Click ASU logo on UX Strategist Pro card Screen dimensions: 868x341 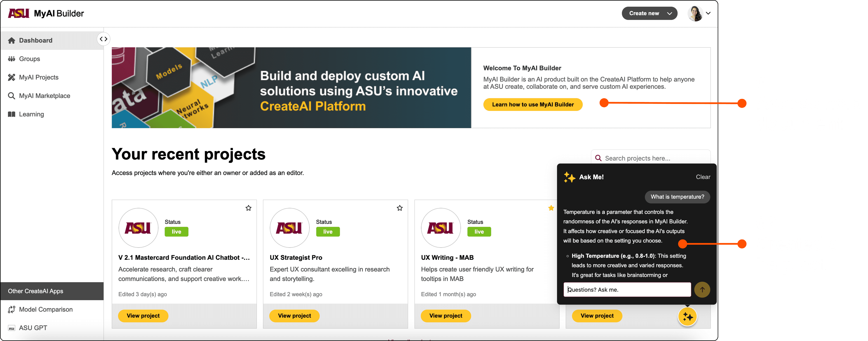[289, 228]
